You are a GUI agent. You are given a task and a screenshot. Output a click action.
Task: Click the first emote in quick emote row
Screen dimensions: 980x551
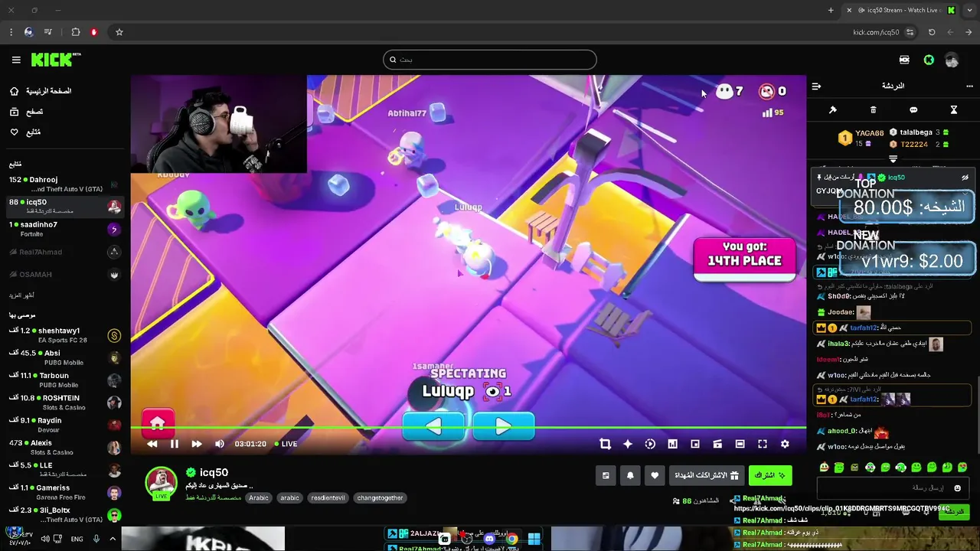click(x=824, y=468)
